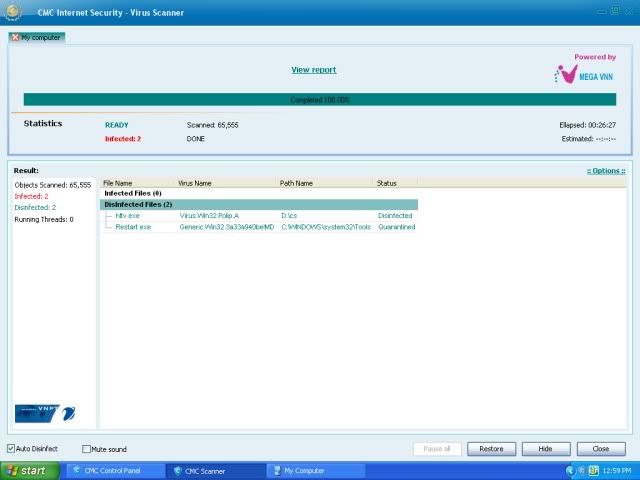Collapse the Disinfected Files (2) group

pos(139,204)
